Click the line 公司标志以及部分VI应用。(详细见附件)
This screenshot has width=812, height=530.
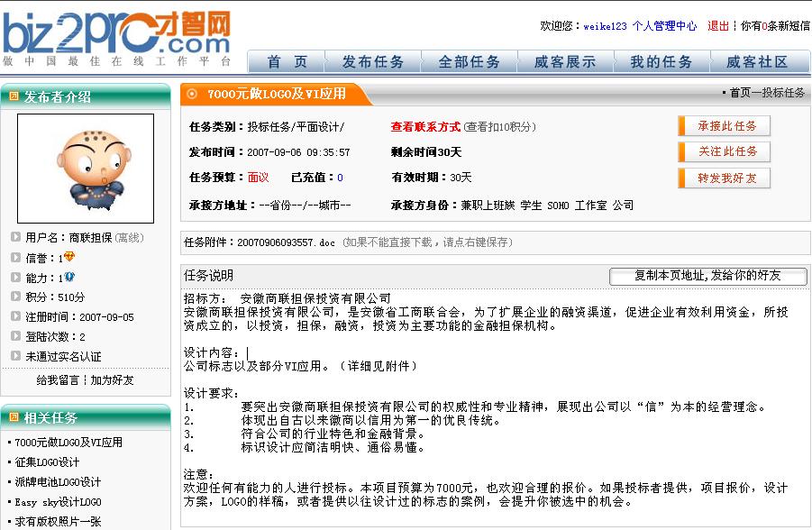tap(300, 366)
